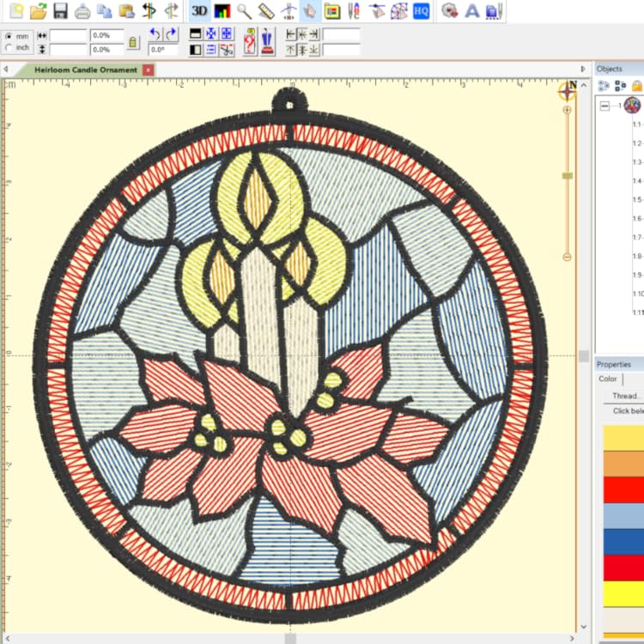Select the orange color swatch
Image resolution: width=644 pixels, height=644 pixels.
[623, 464]
